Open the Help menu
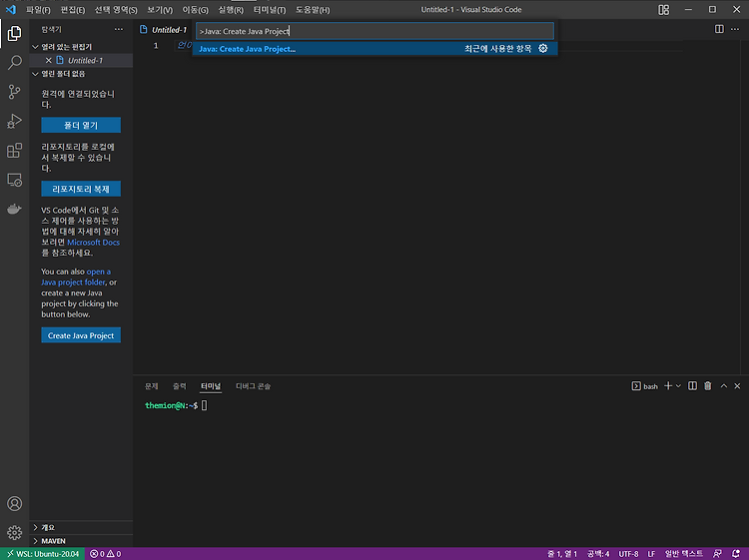 coord(313,10)
